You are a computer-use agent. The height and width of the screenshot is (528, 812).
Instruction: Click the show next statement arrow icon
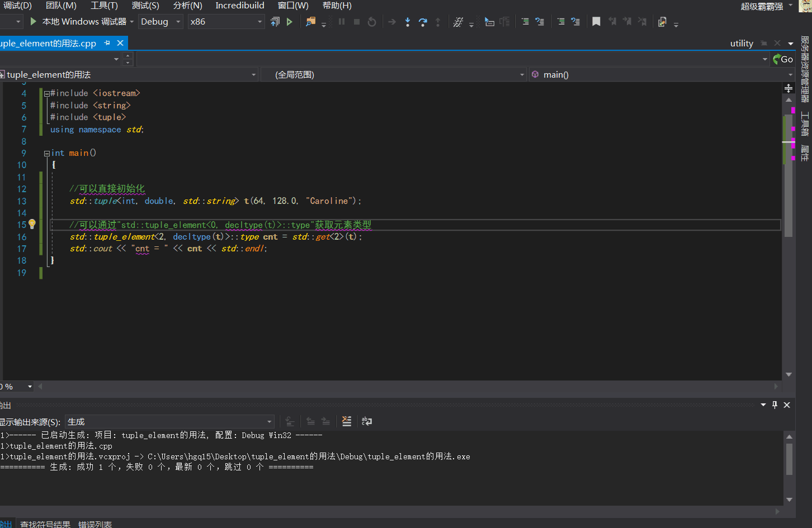392,22
